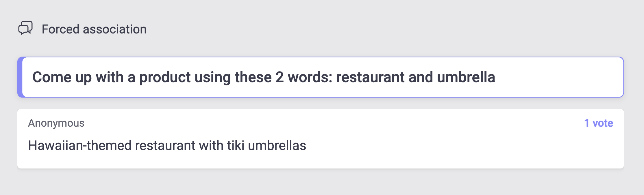644x195 pixels.
Task: Click the word association in the title
Action: [115, 29]
